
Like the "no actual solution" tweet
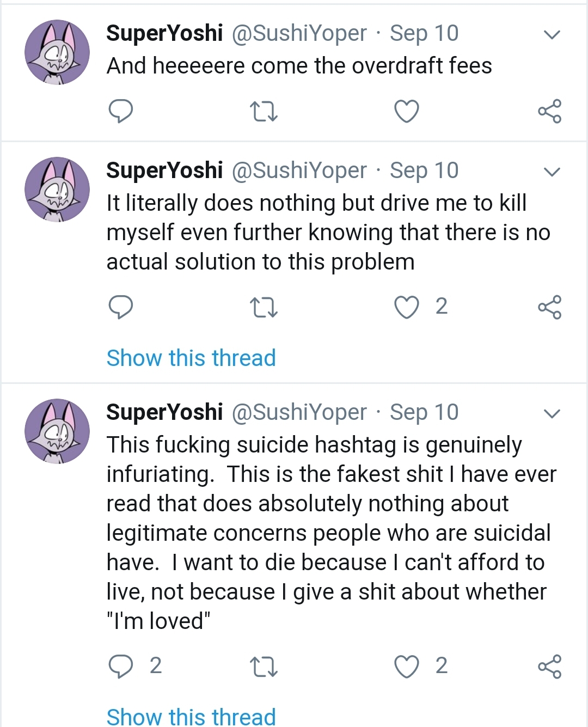pyautogui.click(x=406, y=307)
